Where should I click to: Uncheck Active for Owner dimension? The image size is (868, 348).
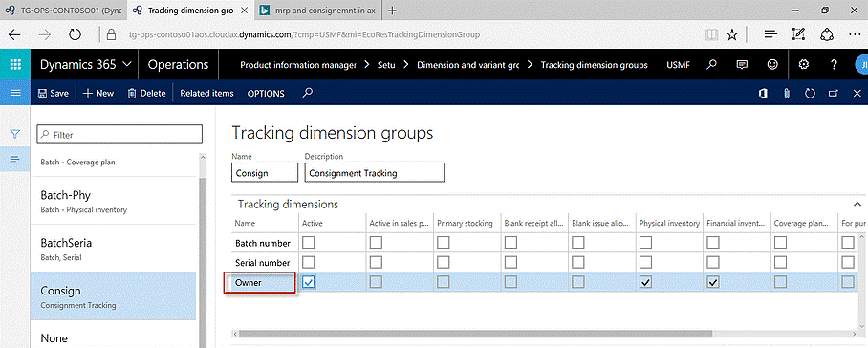point(309,282)
